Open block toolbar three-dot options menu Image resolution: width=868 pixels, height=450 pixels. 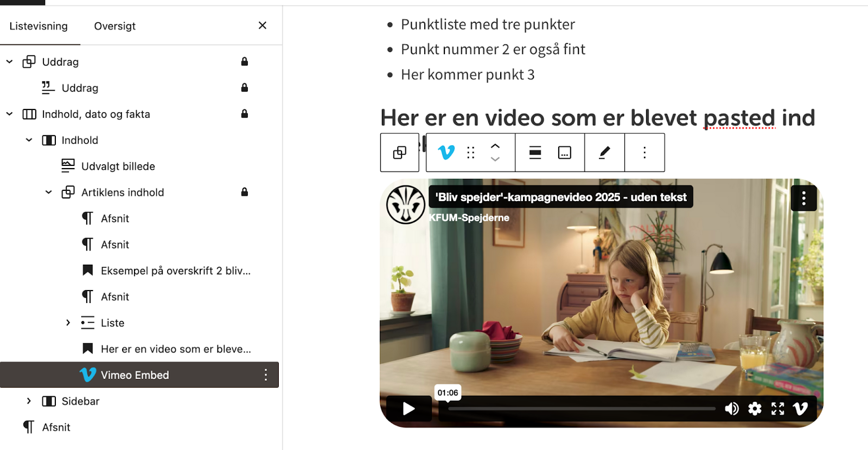644,152
